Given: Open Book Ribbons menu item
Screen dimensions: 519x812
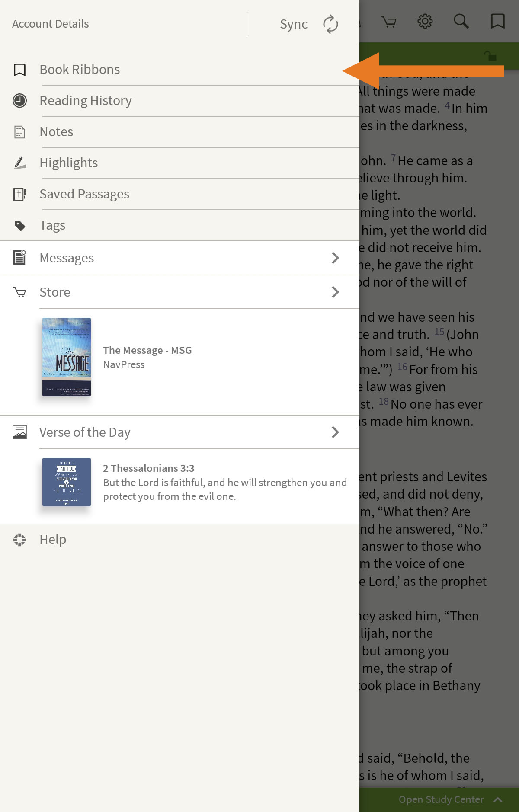Looking at the screenshot, I should click(x=80, y=70).
